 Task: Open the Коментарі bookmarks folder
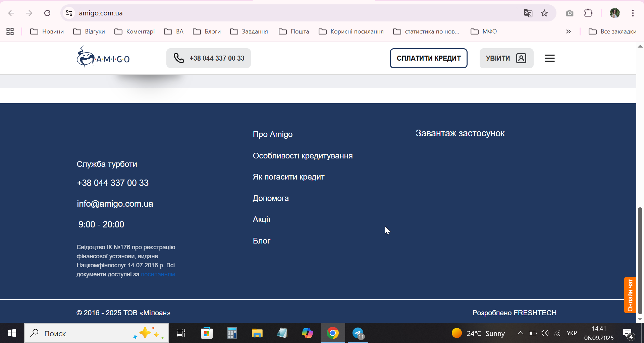pos(135,31)
